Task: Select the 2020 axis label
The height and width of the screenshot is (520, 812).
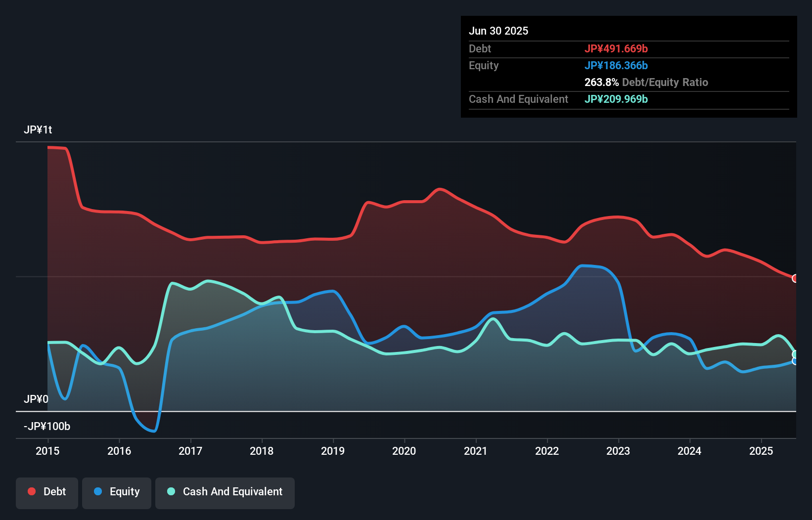Action: click(404, 451)
